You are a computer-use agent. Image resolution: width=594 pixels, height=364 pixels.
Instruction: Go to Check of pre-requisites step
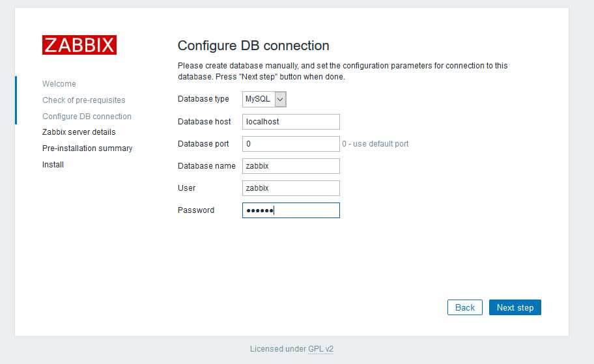pyautogui.click(x=84, y=100)
